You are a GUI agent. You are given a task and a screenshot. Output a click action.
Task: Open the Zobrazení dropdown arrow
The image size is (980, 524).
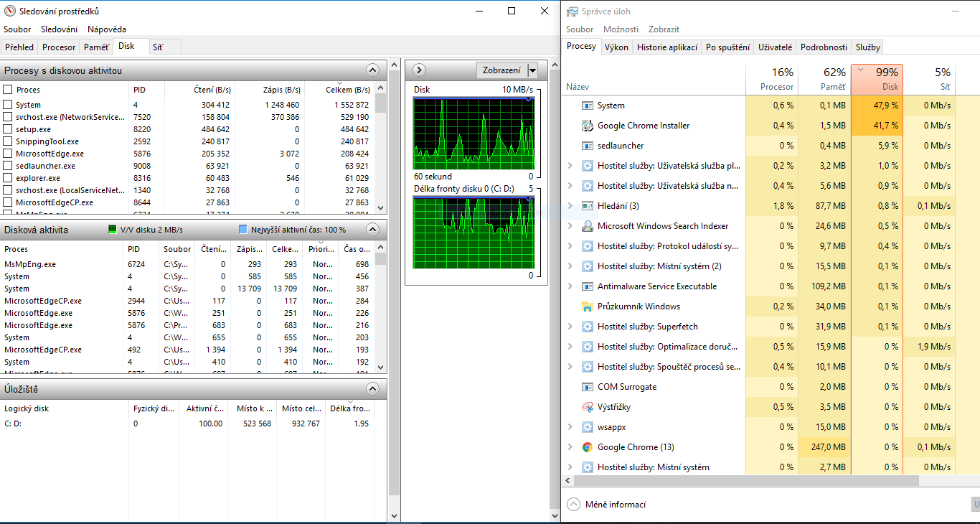click(532, 70)
